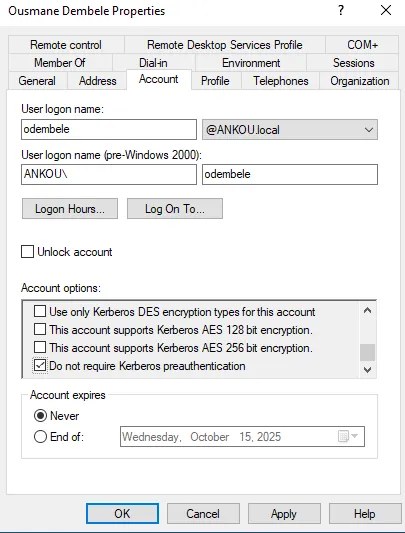Image resolution: width=405 pixels, height=533 pixels.
Task: Click the ANKOU\ domain prefix field
Action: pyautogui.click(x=109, y=174)
